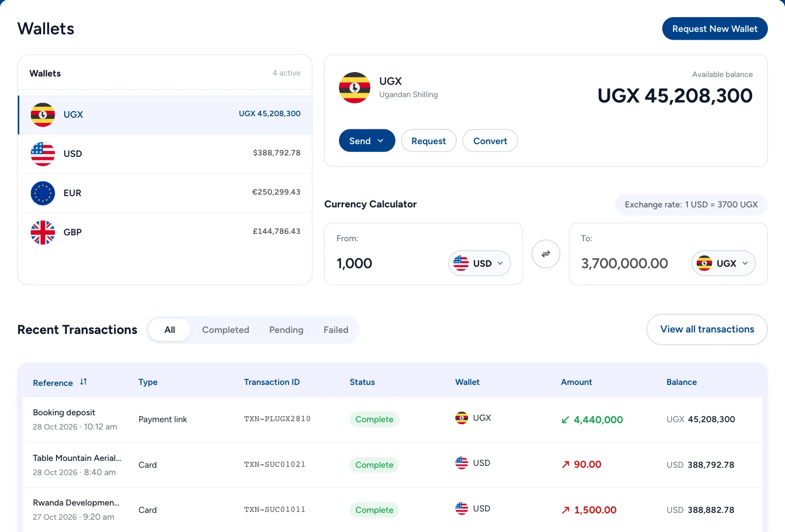Click the US flag beside USD wallet

point(43,154)
